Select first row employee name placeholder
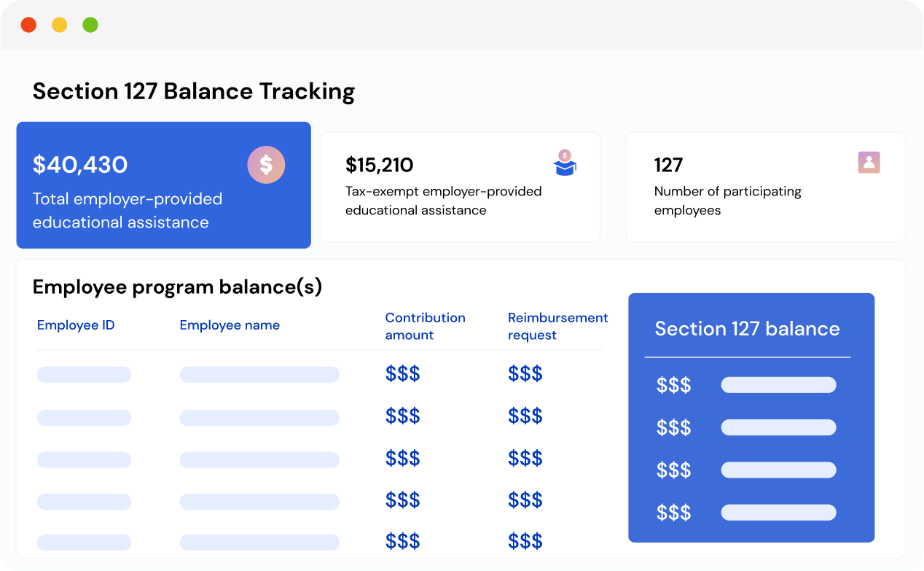The width and height of the screenshot is (924, 571). point(259,375)
